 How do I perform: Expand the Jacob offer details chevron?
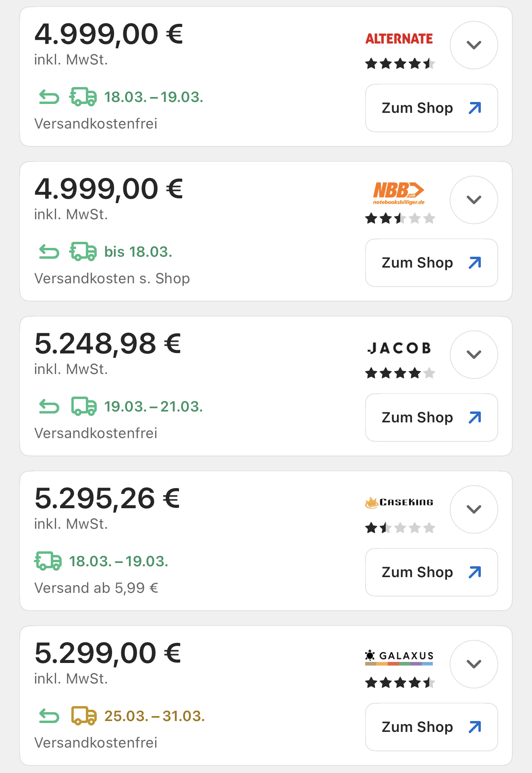point(474,355)
